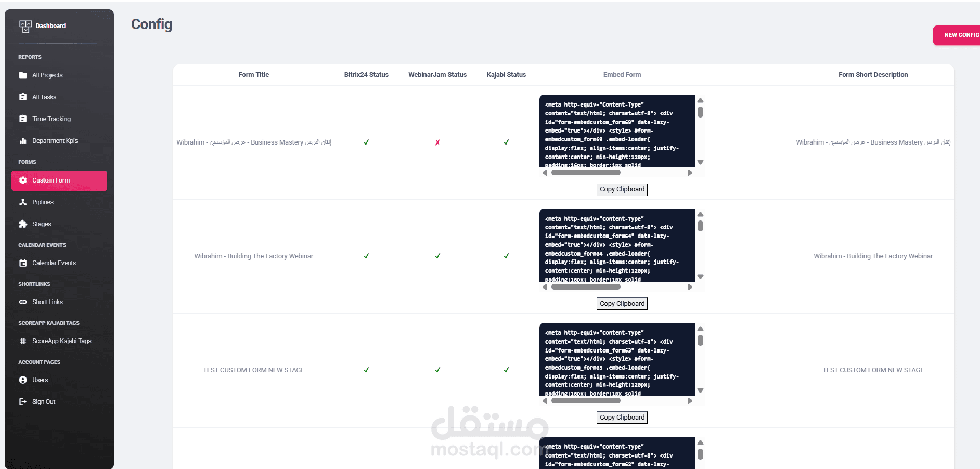Viewport: 980px width, 469px height.
Task: Copy Clipboard for Business Mastery embed form
Action: (622, 189)
